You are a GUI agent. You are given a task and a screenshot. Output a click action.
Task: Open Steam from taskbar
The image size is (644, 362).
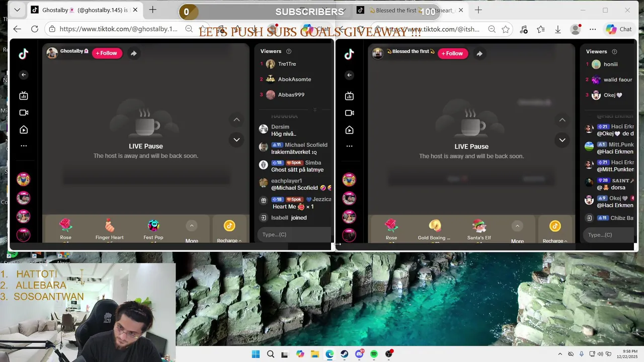point(344,354)
